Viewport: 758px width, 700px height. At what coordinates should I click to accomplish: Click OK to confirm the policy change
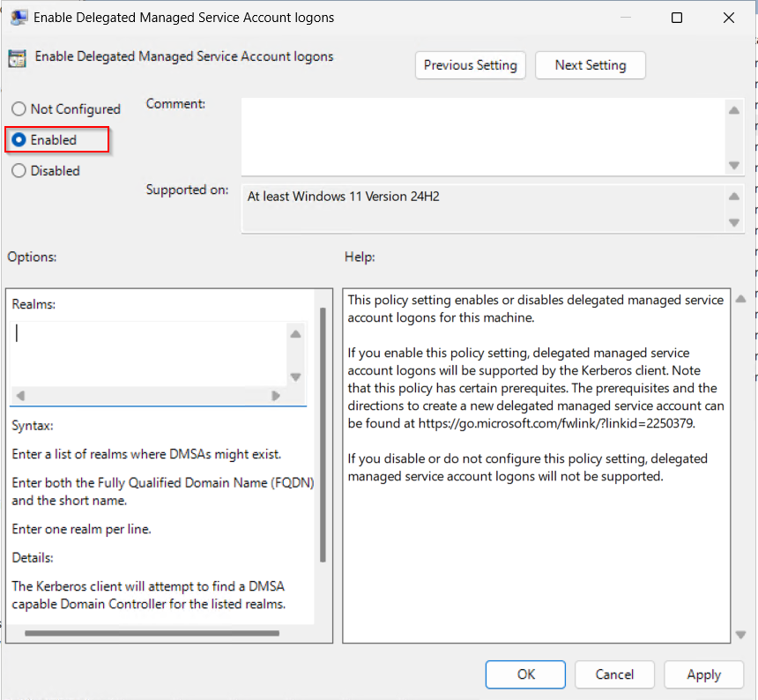tap(525, 674)
